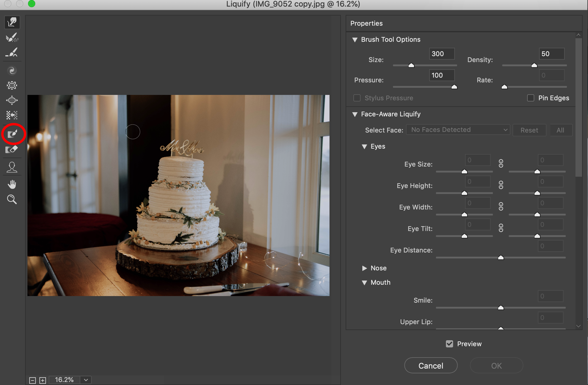Open the zoom percentage dropdown
Viewport: 588px width, 385px height.
[86, 380]
